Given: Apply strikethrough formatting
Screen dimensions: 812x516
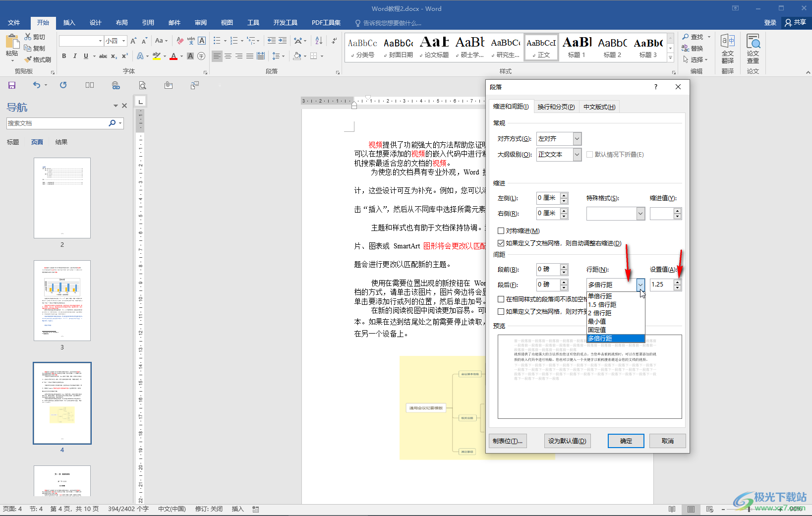Looking at the screenshot, I should (103, 56).
